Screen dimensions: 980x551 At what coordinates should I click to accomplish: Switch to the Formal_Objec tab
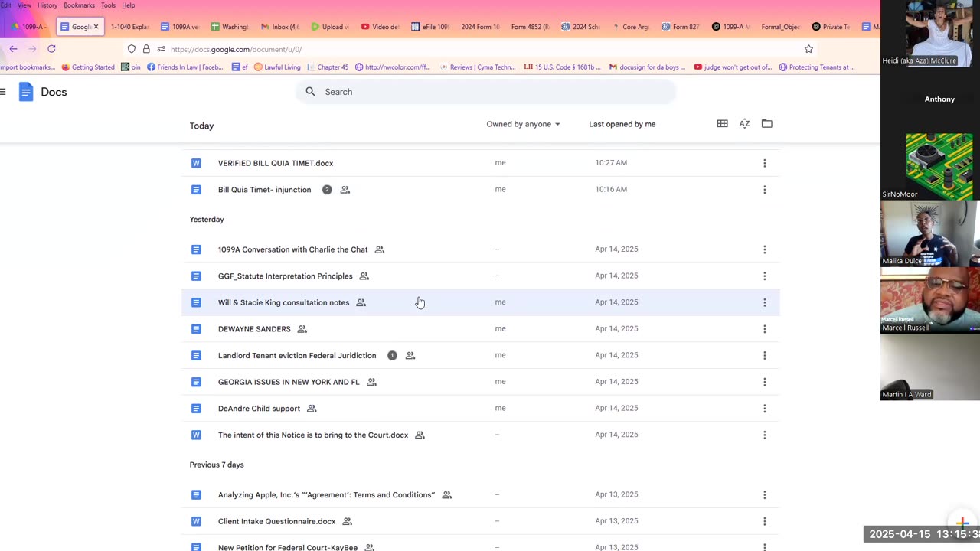coord(780,27)
